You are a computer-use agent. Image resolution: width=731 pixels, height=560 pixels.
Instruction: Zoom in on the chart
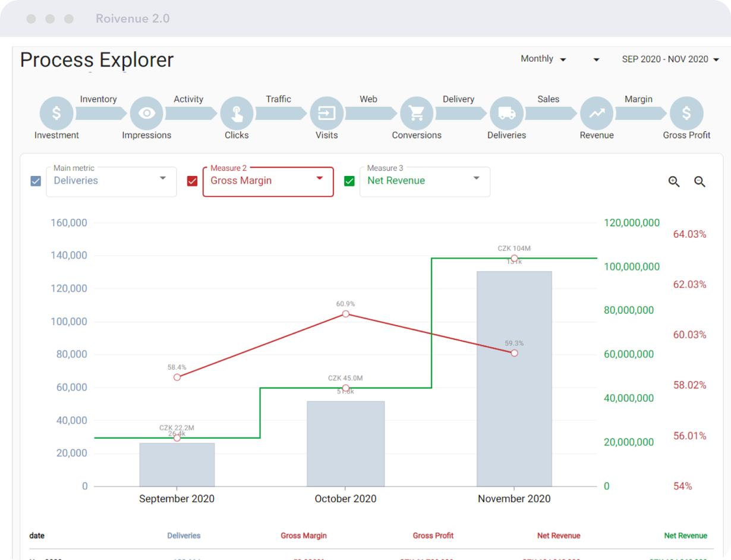[674, 182]
